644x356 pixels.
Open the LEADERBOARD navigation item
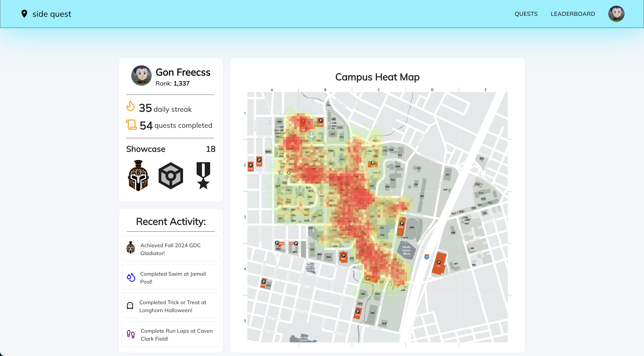tap(573, 14)
